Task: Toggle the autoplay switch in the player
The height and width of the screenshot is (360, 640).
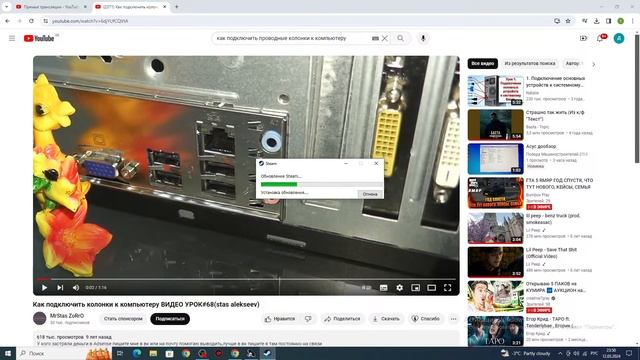Action: tap(366, 287)
